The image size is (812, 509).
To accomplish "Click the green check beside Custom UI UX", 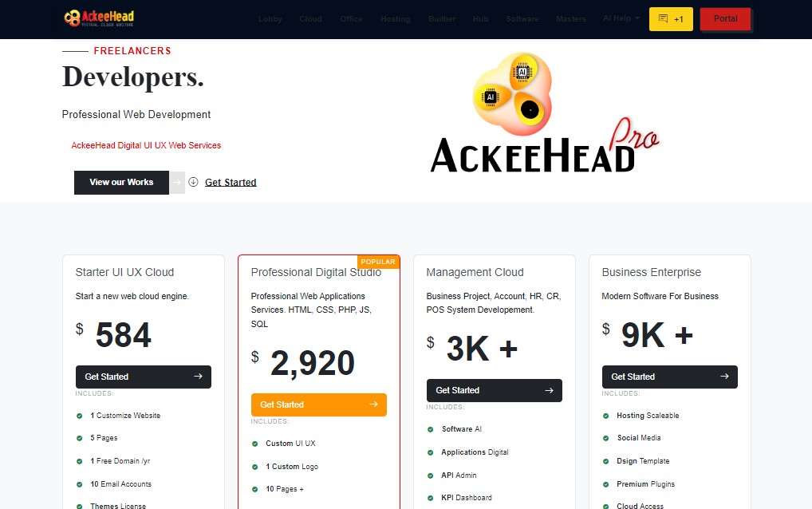I will (255, 444).
